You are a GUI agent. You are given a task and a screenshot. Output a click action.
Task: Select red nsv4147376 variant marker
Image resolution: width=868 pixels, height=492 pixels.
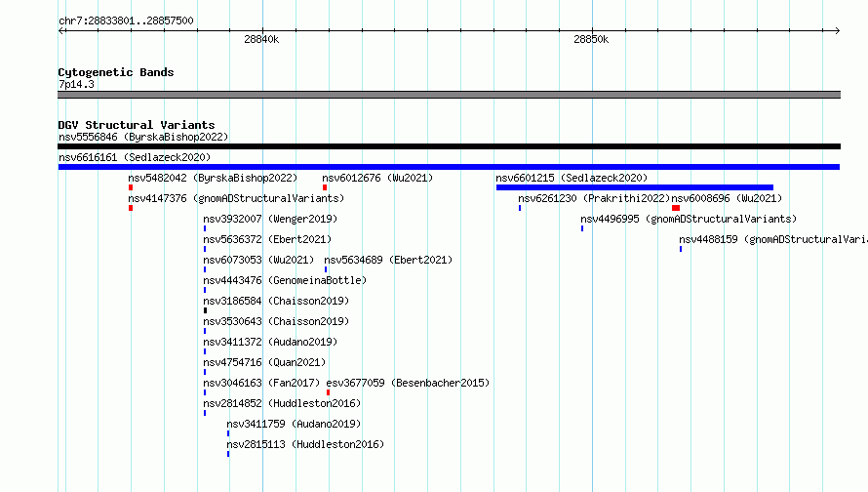(131, 208)
